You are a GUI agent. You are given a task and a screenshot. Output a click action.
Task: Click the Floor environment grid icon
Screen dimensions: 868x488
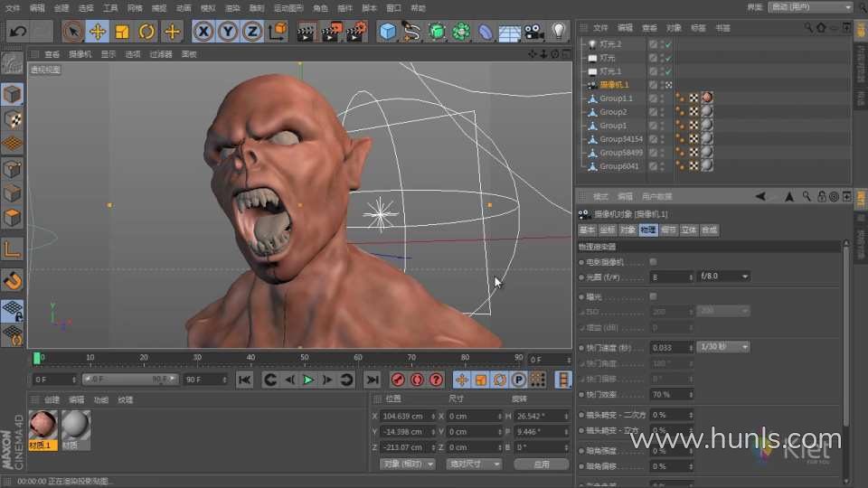coord(509,32)
